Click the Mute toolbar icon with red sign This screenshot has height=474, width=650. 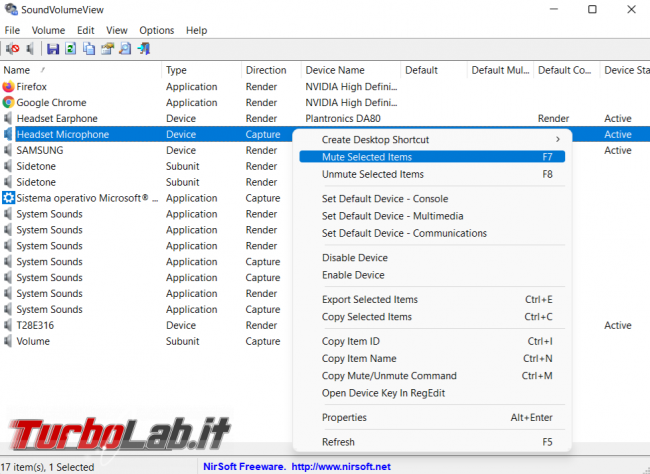point(12,49)
